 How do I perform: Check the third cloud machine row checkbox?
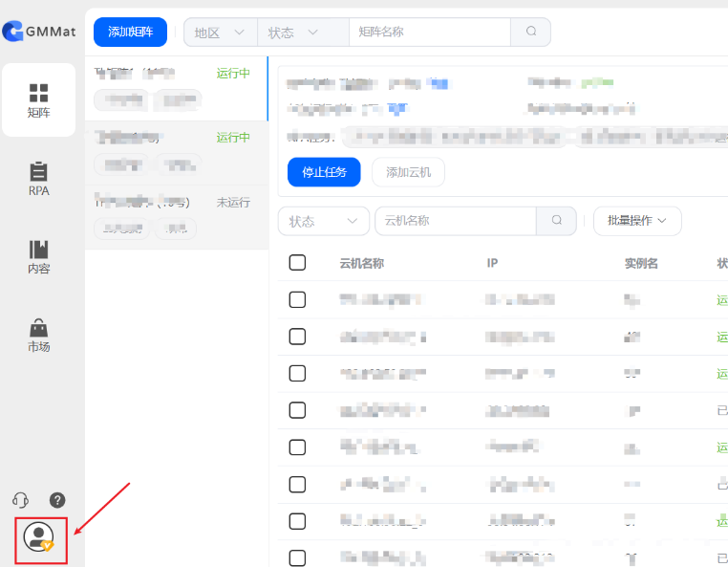[297, 373]
